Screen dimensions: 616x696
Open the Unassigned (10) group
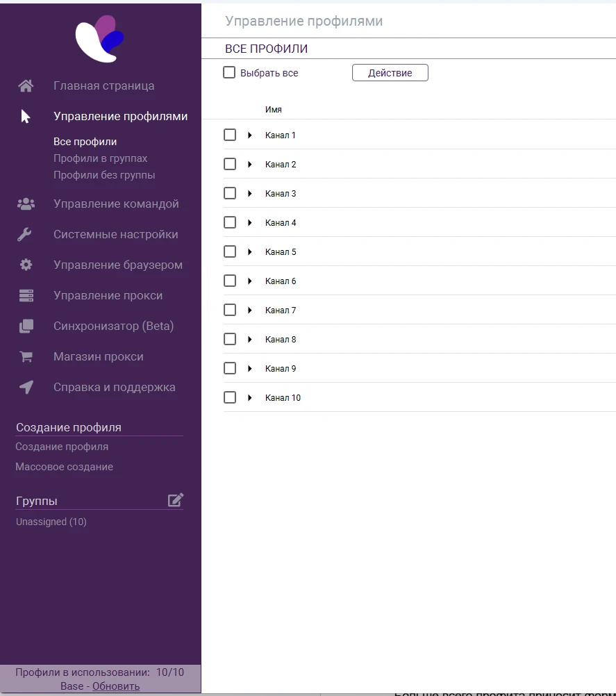point(51,522)
